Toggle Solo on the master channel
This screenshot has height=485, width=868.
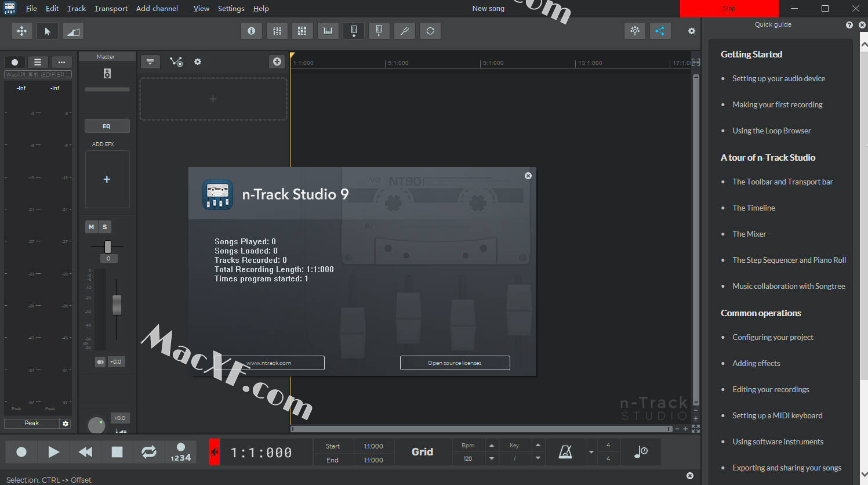[x=105, y=227]
